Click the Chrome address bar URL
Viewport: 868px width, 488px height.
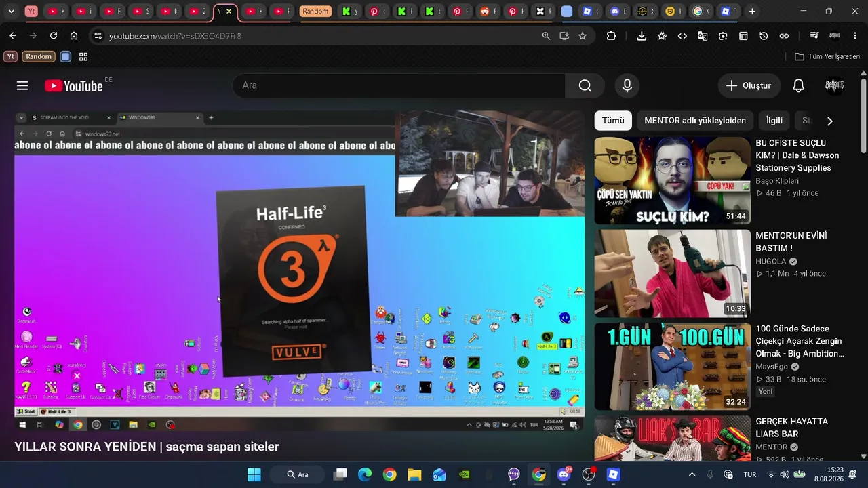point(175,36)
